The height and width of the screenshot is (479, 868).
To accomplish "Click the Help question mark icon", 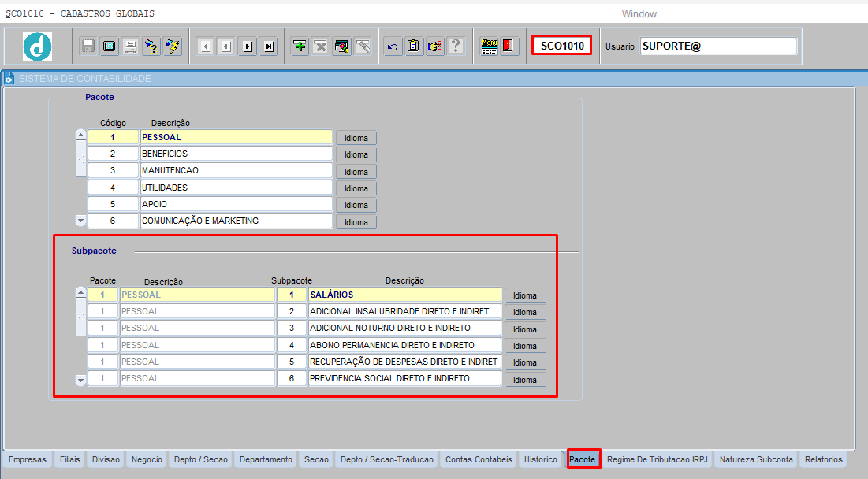I will [x=456, y=46].
